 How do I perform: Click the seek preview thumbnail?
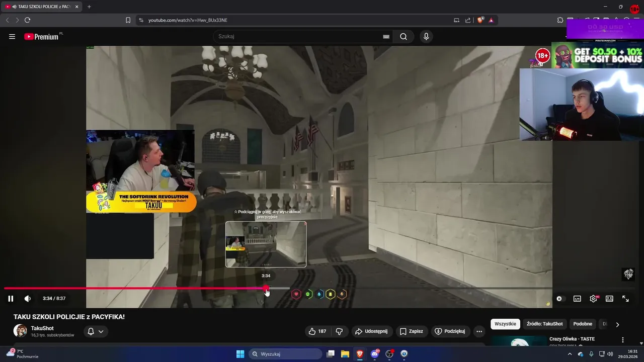[x=266, y=244]
